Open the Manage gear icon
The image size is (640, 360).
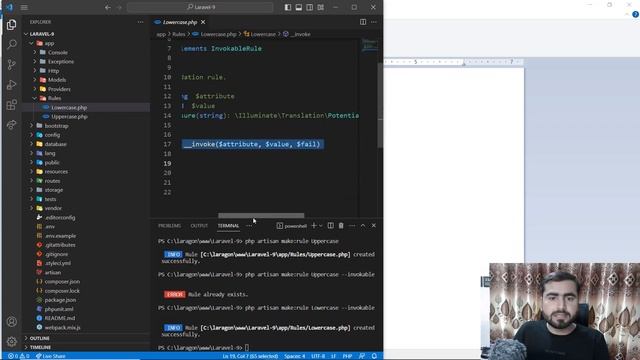(11, 341)
